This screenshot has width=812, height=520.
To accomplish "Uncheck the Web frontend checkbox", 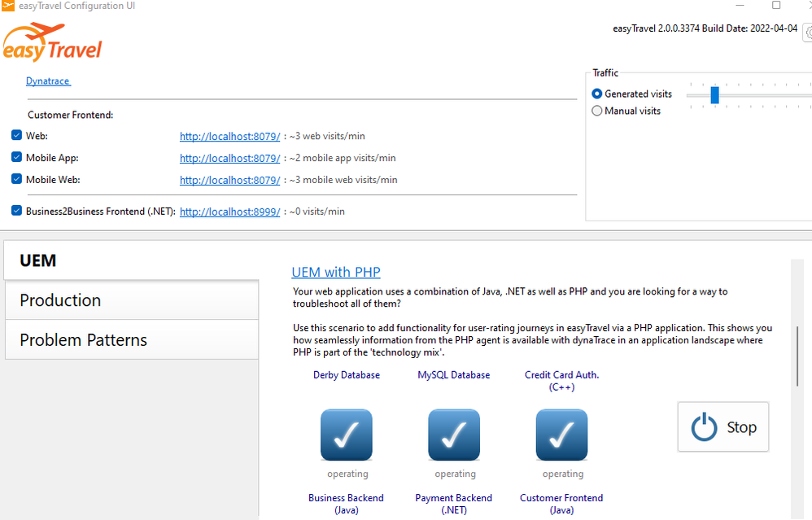I will 17,135.
